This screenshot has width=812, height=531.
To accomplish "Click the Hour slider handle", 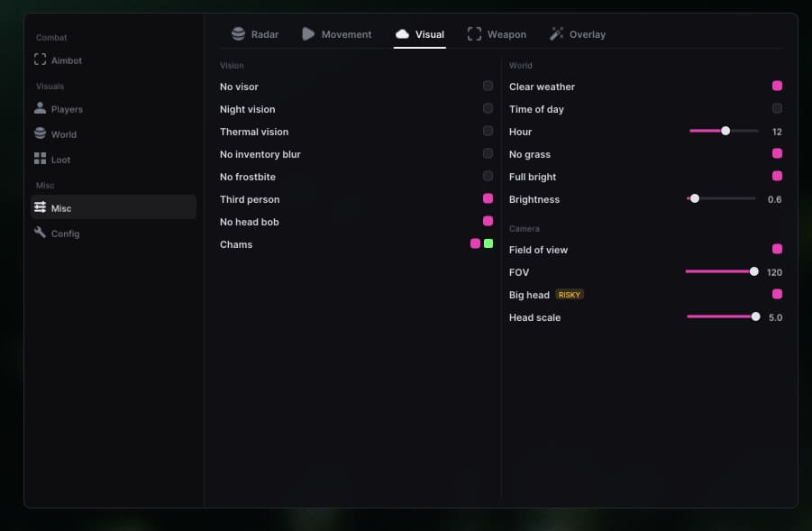I will point(725,131).
